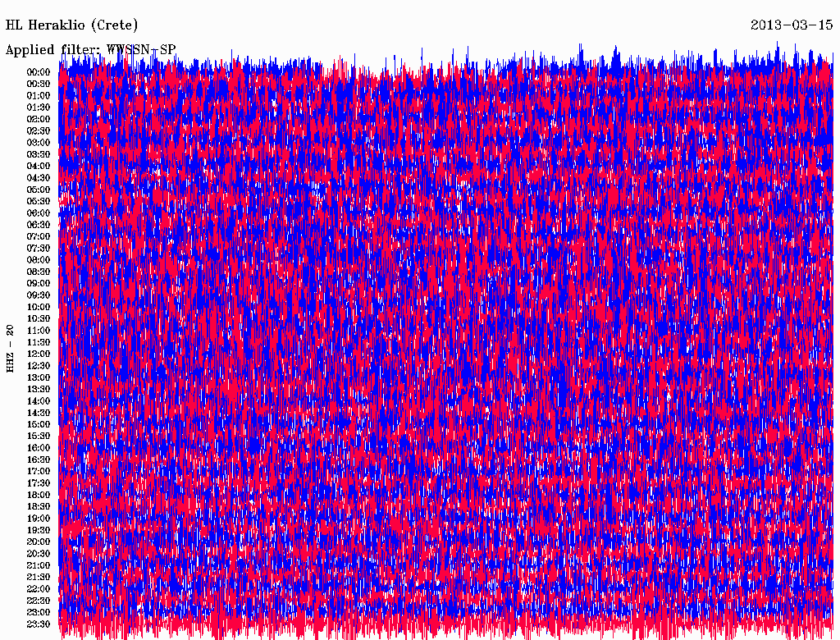Click the 23:30 time row label
Image resolution: width=840 pixels, height=640 pixels.
[39, 624]
